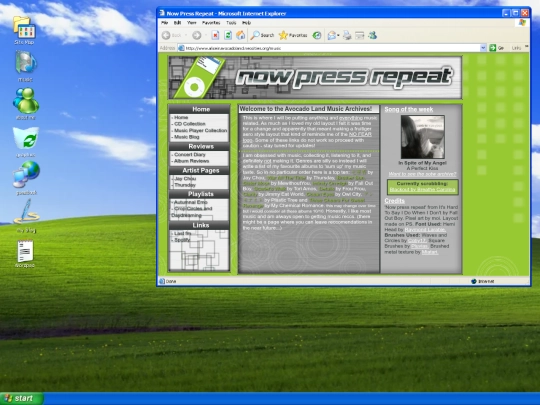Viewport: 540px width, 405px height.
Task: Click the Stop page loading icon
Action: click(215, 35)
